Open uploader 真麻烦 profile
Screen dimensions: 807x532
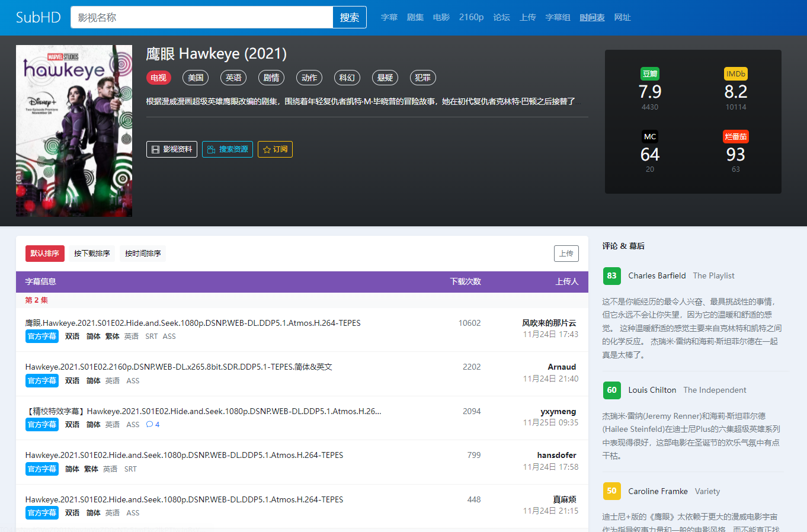pyautogui.click(x=565, y=499)
